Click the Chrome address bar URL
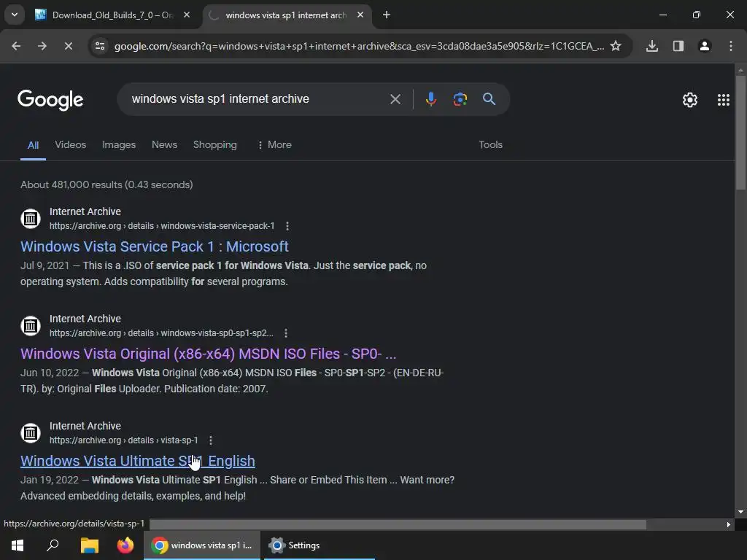Viewport: 747px width, 560px height. pyautogui.click(x=359, y=46)
